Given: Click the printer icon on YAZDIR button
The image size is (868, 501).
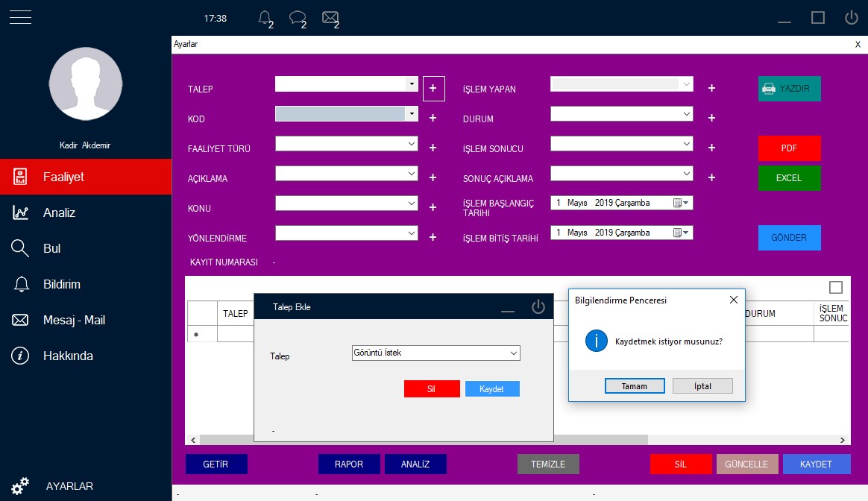Looking at the screenshot, I should pos(769,88).
